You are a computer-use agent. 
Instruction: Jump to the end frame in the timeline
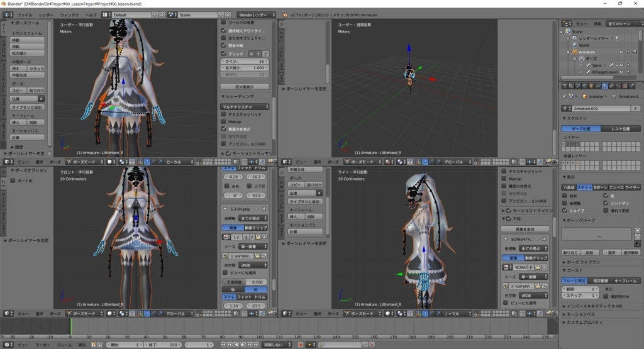coord(256,345)
